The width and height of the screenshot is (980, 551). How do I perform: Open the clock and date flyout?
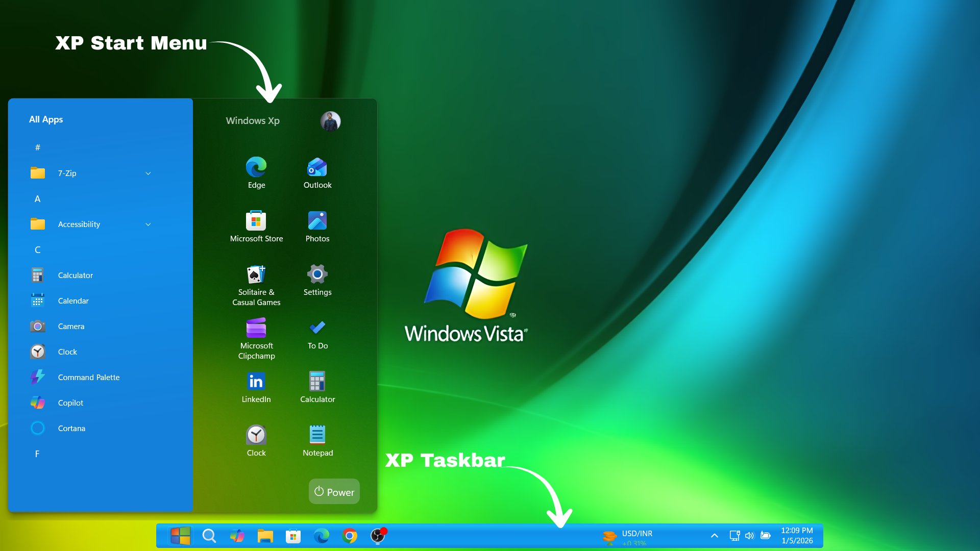pyautogui.click(x=797, y=536)
